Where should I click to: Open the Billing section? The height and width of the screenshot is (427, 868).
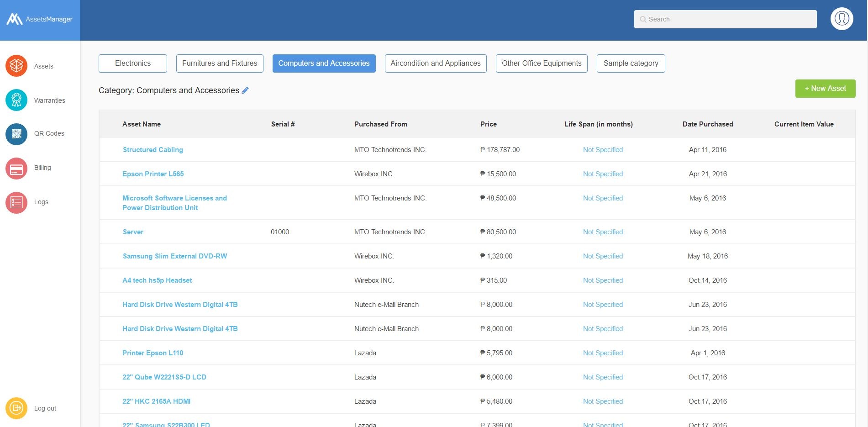[x=16, y=168]
